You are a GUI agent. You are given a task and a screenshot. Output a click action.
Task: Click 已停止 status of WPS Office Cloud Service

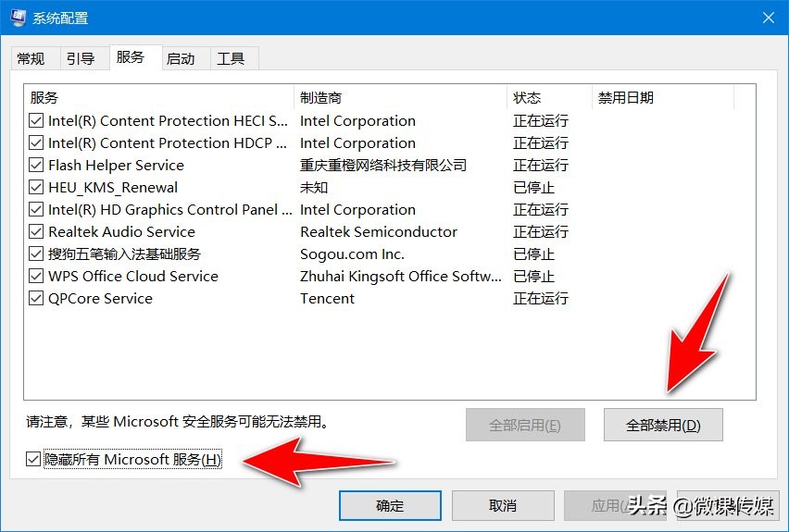534,276
